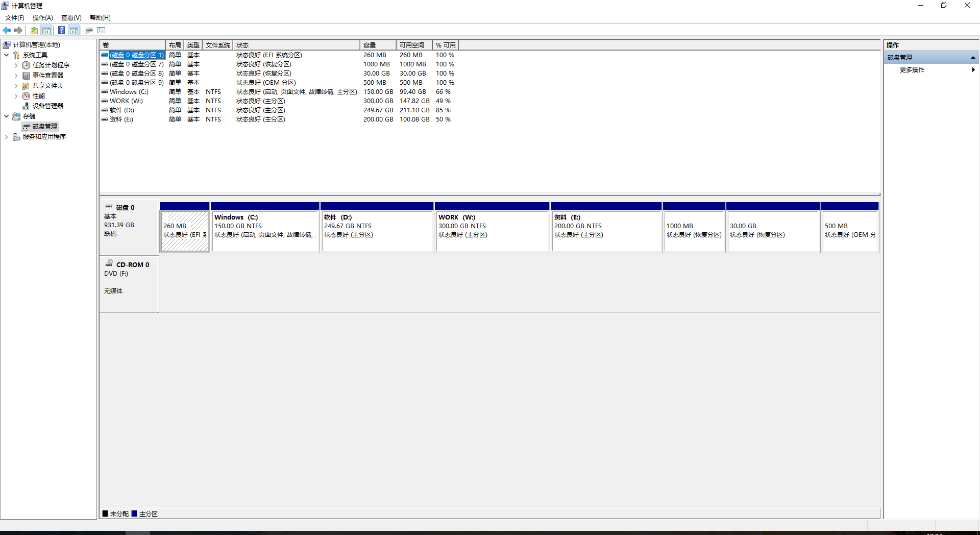980x535 pixels.
Task: Click the checklist icon in the toolbar
Action: tap(101, 31)
